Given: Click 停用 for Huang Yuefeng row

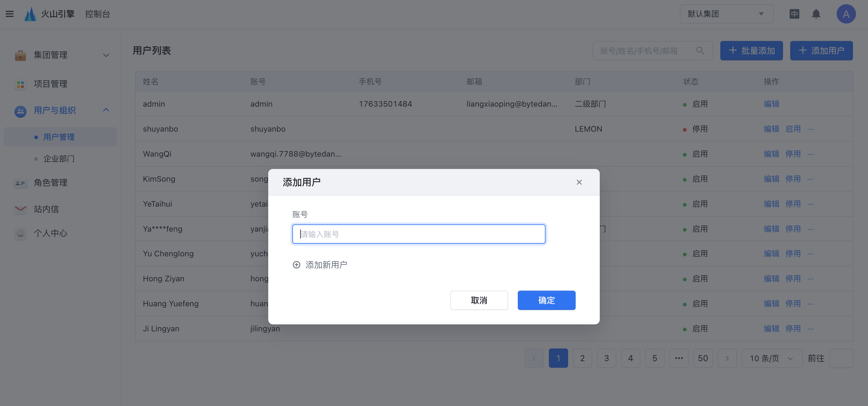Looking at the screenshot, I should point(793,304).
